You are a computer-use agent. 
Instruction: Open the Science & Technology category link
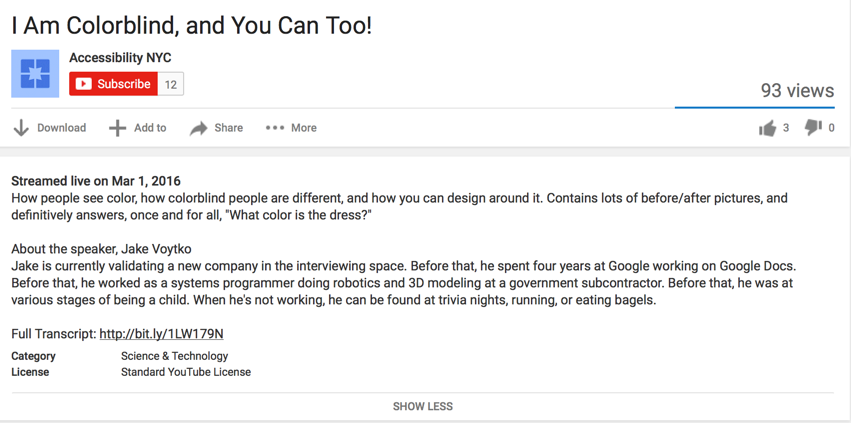tap(174, 356)
